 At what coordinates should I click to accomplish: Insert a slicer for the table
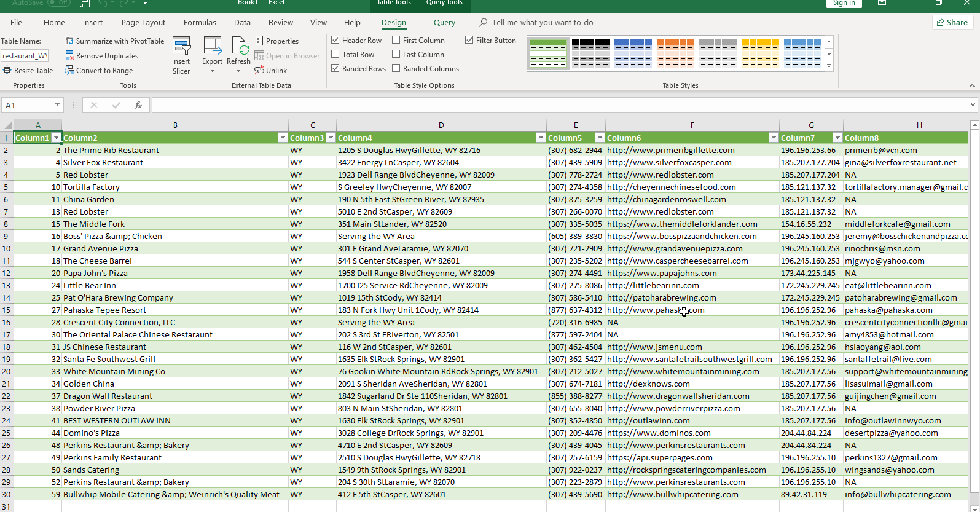[181, 56]
